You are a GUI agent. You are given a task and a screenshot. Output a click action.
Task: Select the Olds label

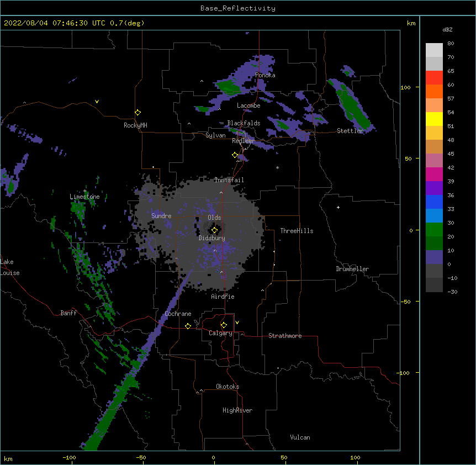pyautogui.click(x=214, y=218)
